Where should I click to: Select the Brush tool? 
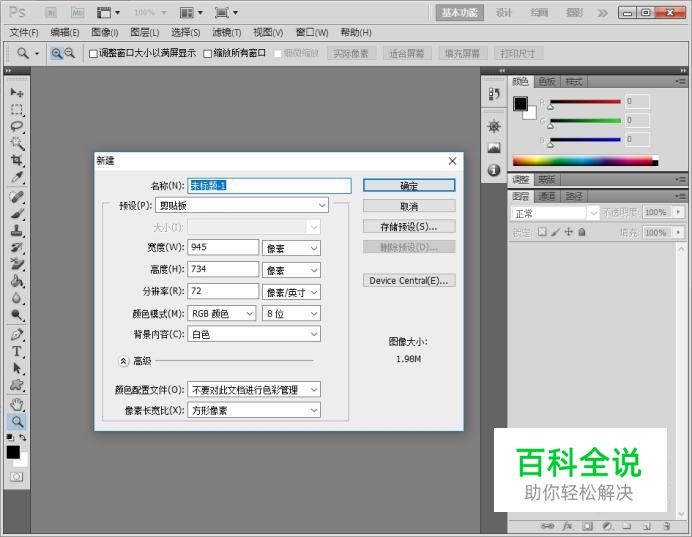tap(17, 214)
